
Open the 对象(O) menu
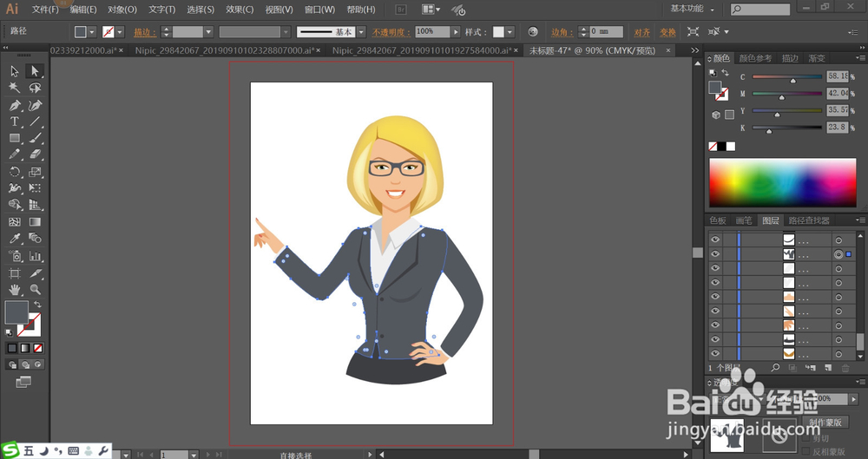122,10
